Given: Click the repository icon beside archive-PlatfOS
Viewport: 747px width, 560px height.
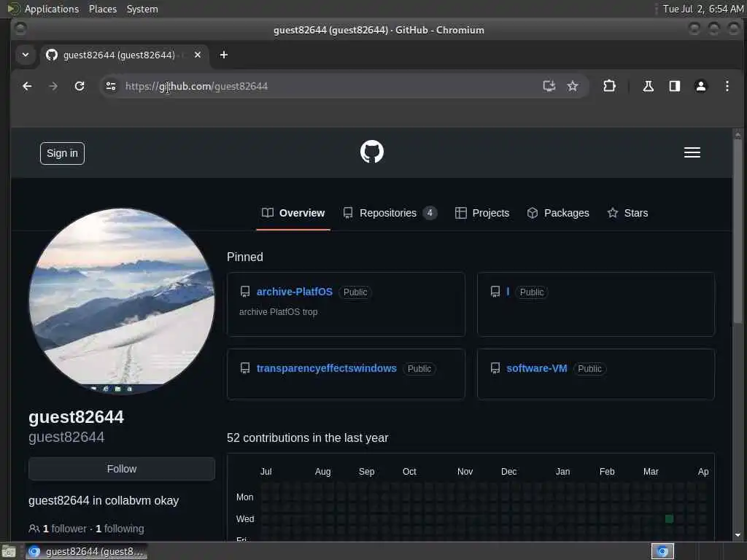Looking at the screenshot, I should tap(245, 292).
